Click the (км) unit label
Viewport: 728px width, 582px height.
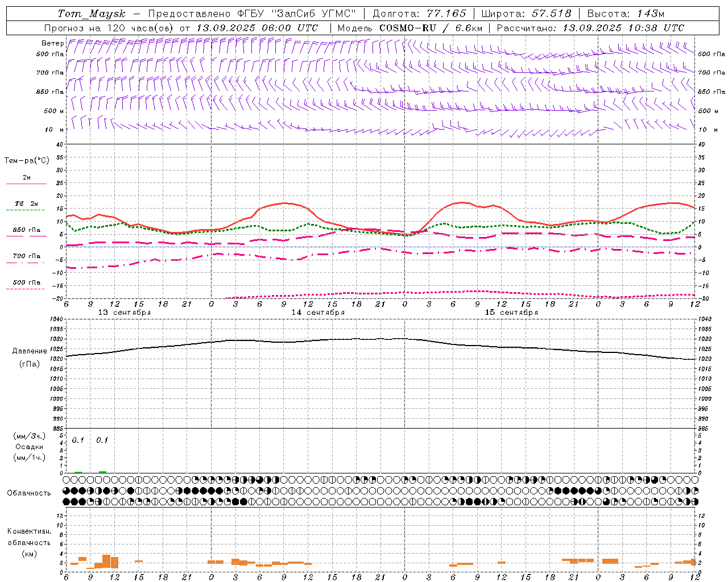[29, 554]
